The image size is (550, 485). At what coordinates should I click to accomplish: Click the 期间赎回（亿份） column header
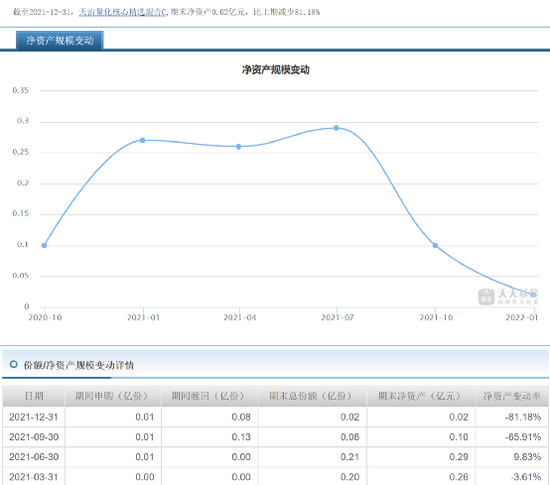[x=209, y=396]
